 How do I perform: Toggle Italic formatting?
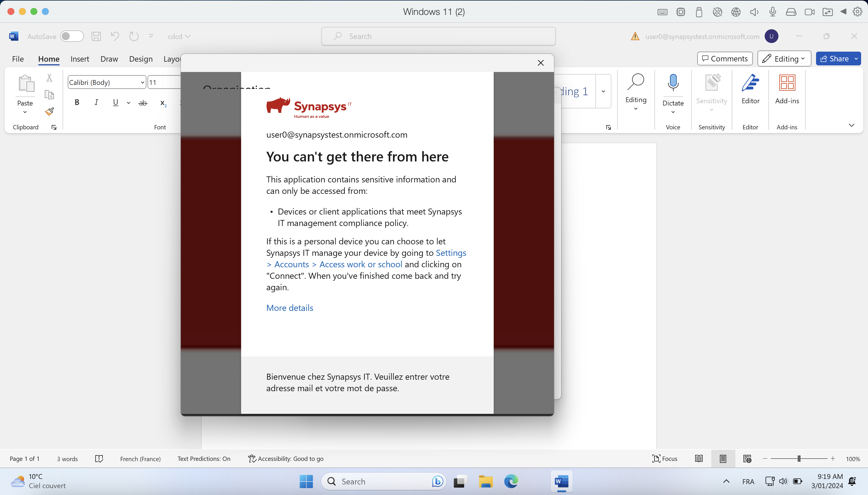(96, 102)
